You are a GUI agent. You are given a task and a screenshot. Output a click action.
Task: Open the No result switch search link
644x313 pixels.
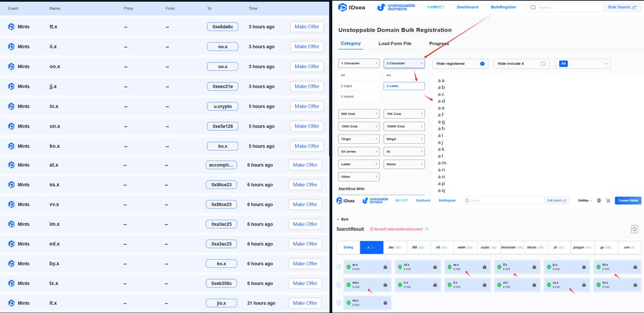click(398, 229)
